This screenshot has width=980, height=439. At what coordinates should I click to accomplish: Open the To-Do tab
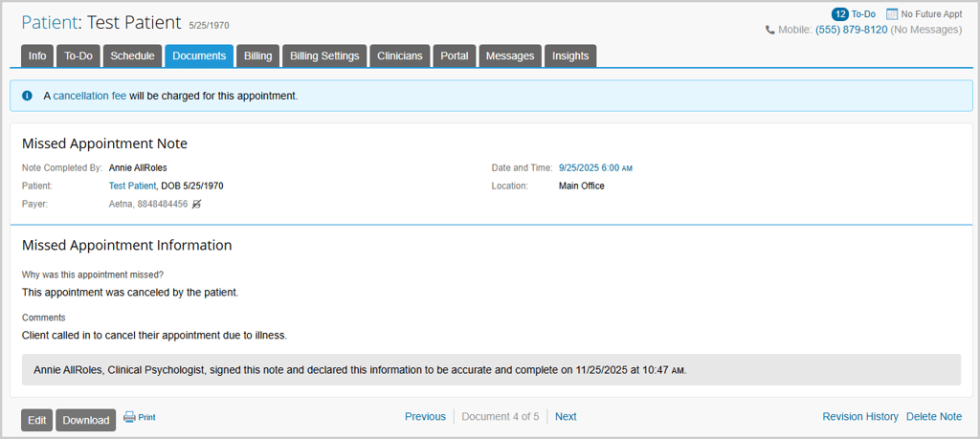pos(78,56)
